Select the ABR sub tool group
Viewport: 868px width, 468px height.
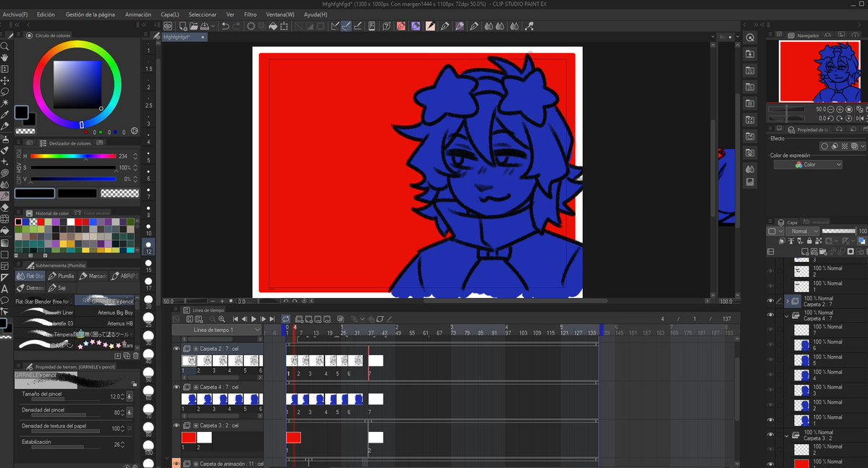(125, 276)
